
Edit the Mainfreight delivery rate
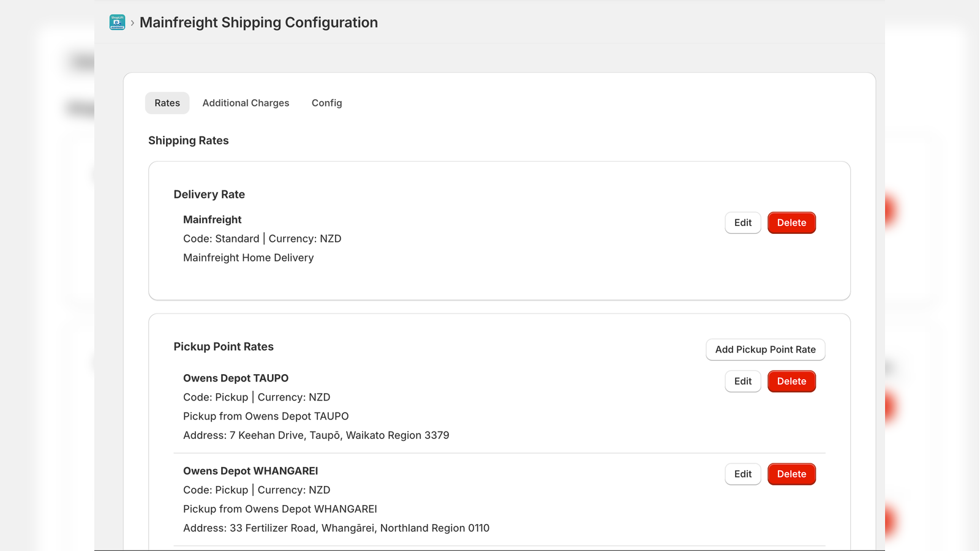point(742,222)
